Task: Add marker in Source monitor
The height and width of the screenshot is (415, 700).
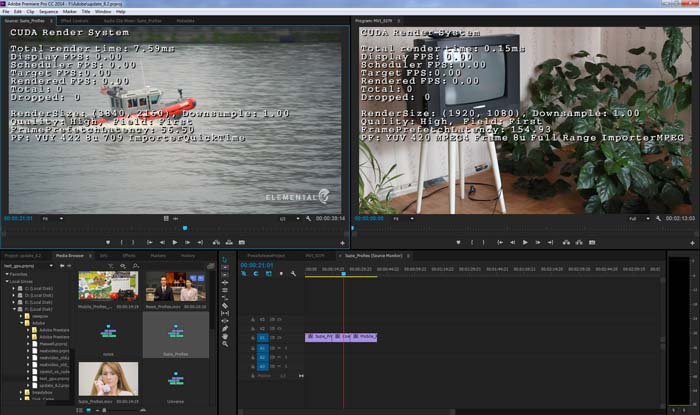Action: pyautogui.click(x=108, y=242)
